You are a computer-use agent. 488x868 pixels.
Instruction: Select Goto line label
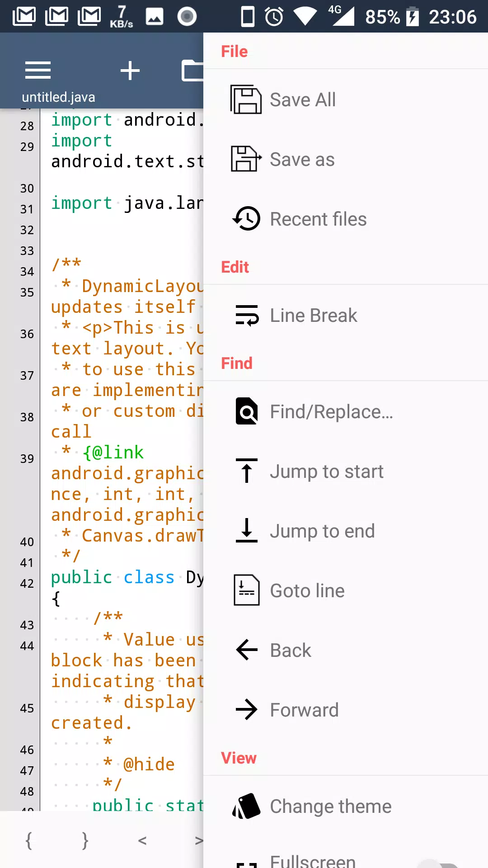pos(307,590)
